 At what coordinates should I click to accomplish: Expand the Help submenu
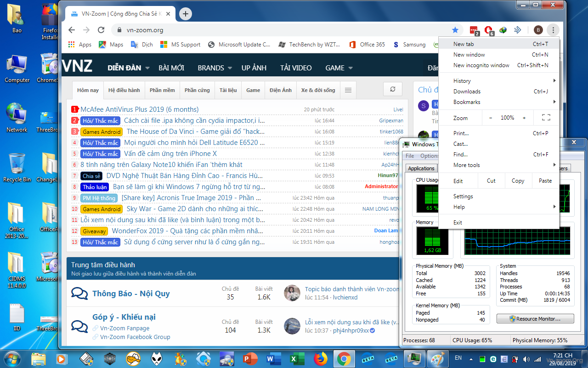[499, 207]
